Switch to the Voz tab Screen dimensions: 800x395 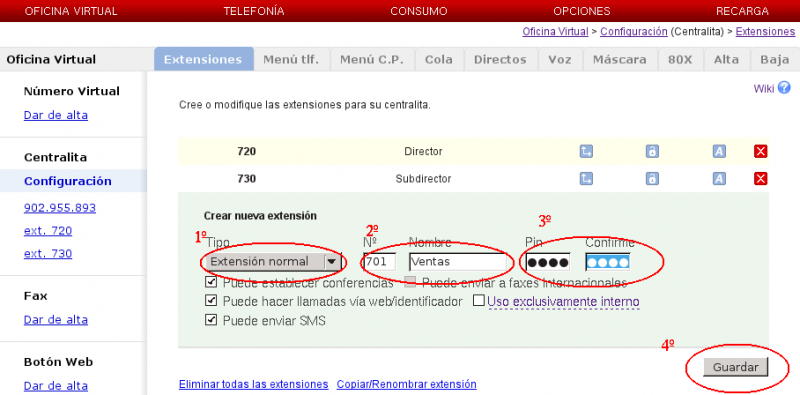560,59
